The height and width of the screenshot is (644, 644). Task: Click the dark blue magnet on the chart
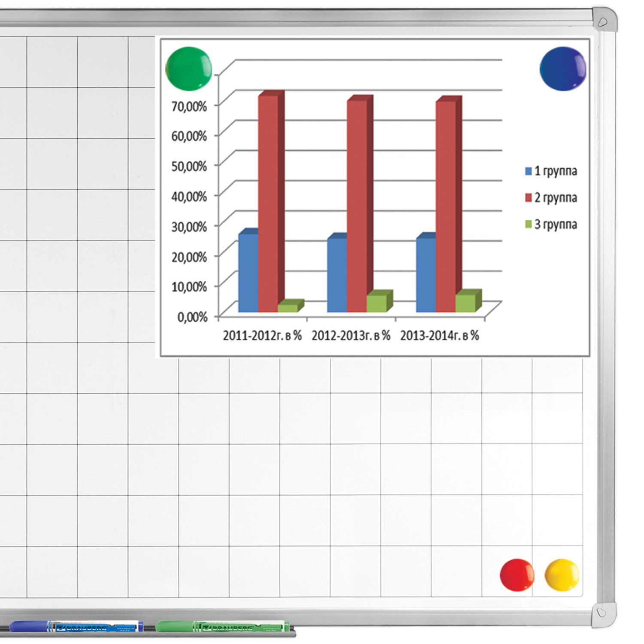[562, 69]
